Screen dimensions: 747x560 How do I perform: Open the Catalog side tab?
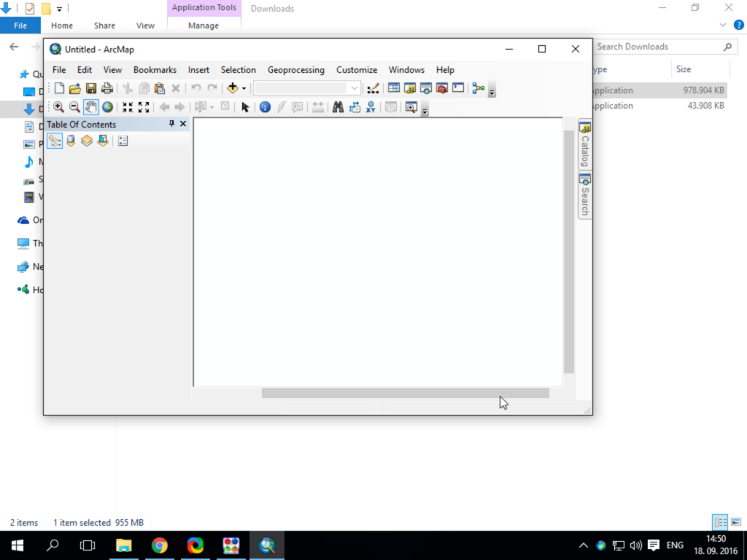[x=584, y=144]
